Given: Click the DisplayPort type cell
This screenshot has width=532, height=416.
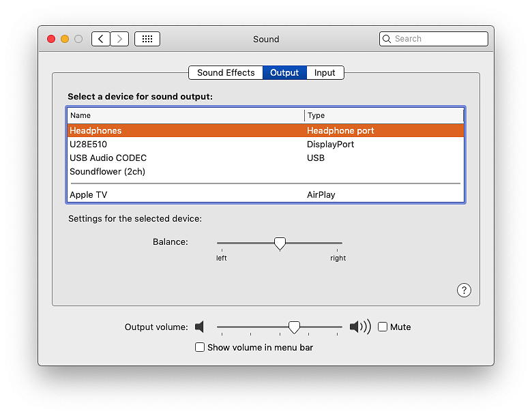Looking at the screenshot, I should pyautogui.click(x=331, y=144).
